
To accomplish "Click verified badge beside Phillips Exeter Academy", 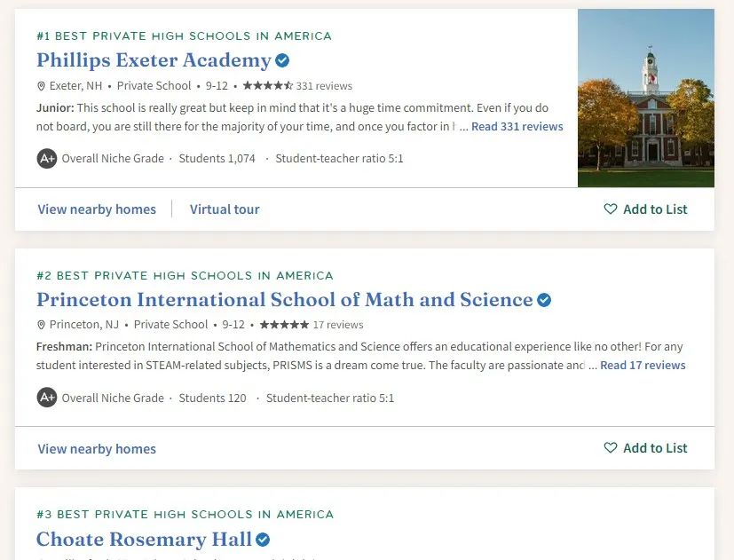I will pyautogui.click(x=282, y=61).
